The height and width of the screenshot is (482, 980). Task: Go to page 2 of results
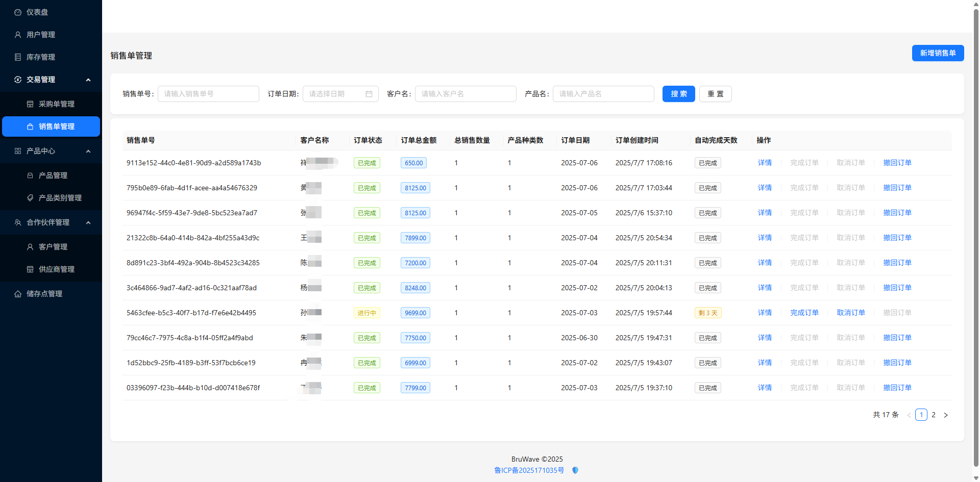click(934, 415)
